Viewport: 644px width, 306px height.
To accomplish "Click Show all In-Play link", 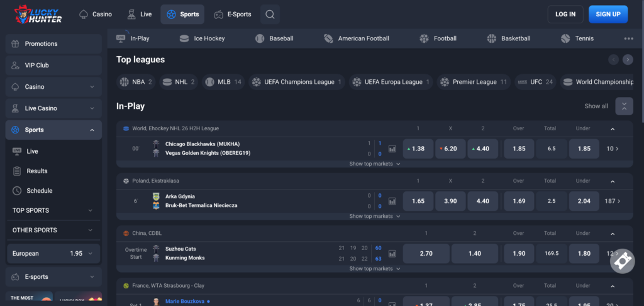I will click(x=596, y=106).
